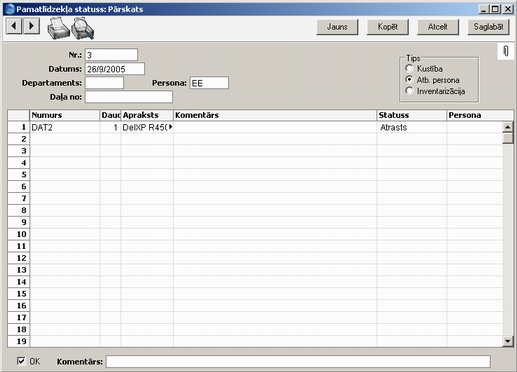The image size is (517, 372).
Task: Go to next record with right arrow
Action: click(32, 26)
